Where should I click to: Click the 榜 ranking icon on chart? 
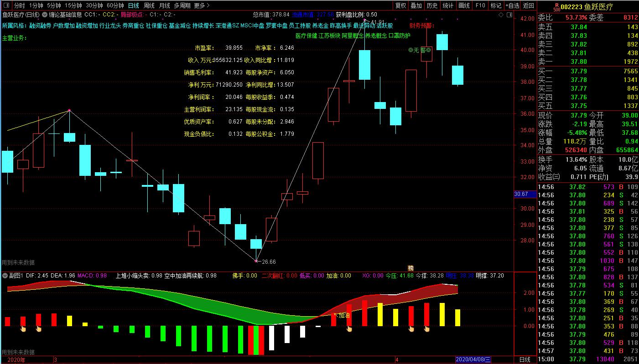[410, 268]
